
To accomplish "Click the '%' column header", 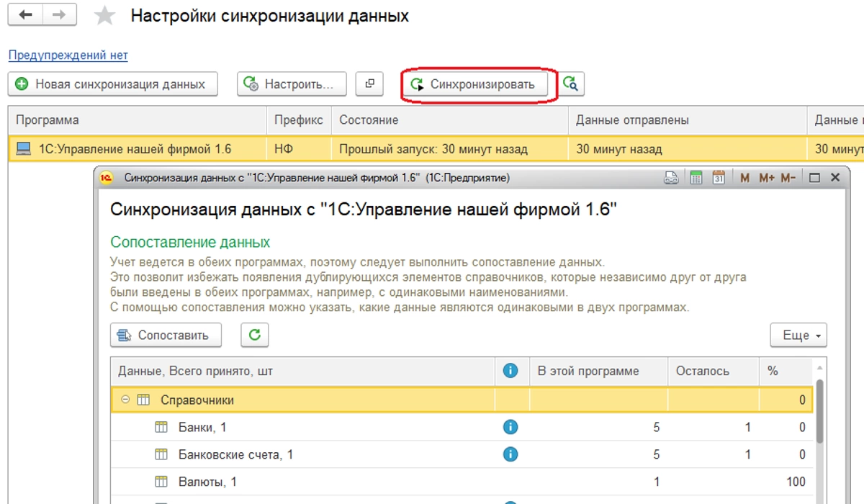I will point(786,372).
